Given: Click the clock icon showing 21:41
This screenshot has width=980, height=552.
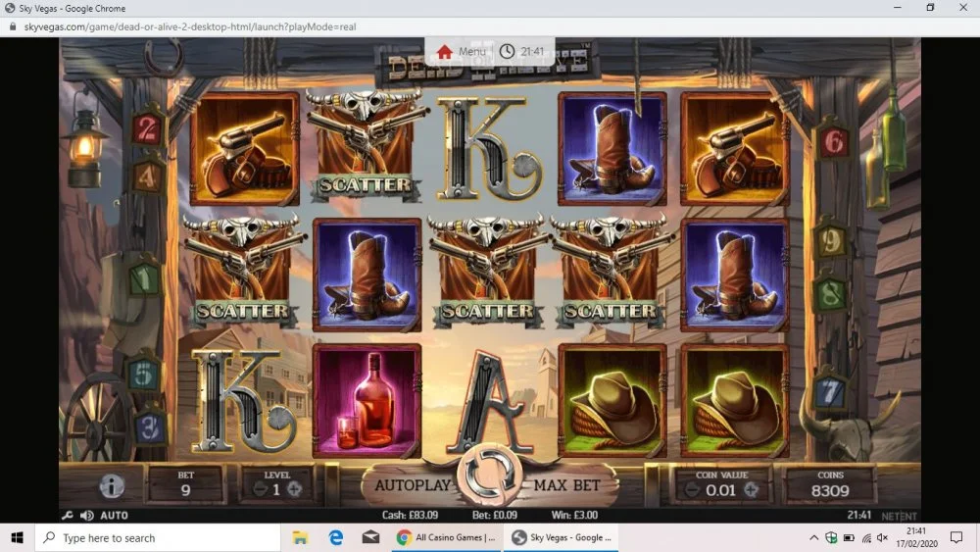Looking at the screenshot, I should tap(507, 51).
